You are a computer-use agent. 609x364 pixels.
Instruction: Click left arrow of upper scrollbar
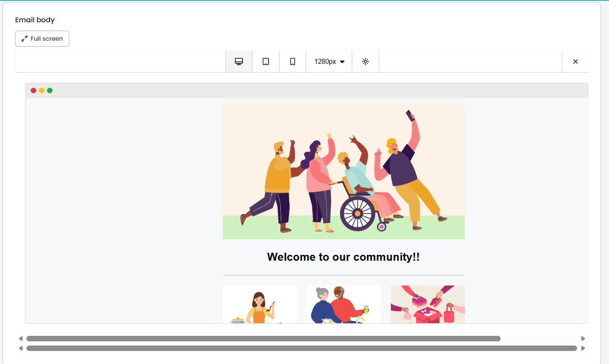21,338
